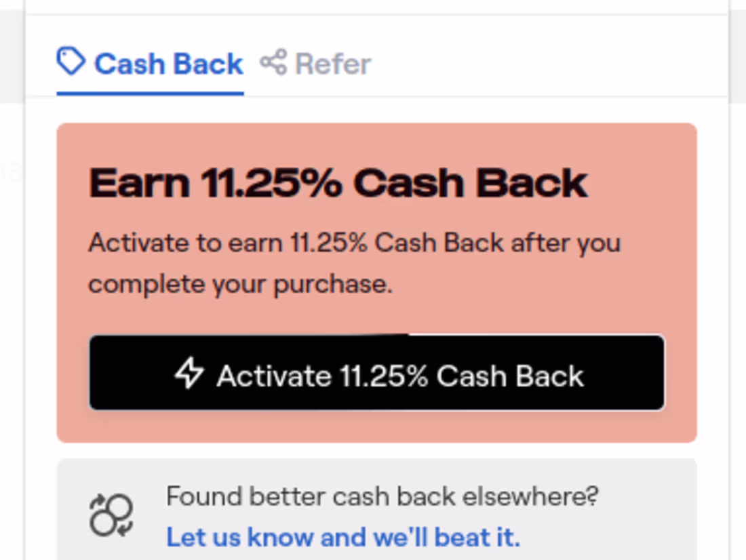Image resolution: width=746 pixels, height=560 pixels.
Task: Switch to the Cash Back tab
Action: (x=151, y=64)
